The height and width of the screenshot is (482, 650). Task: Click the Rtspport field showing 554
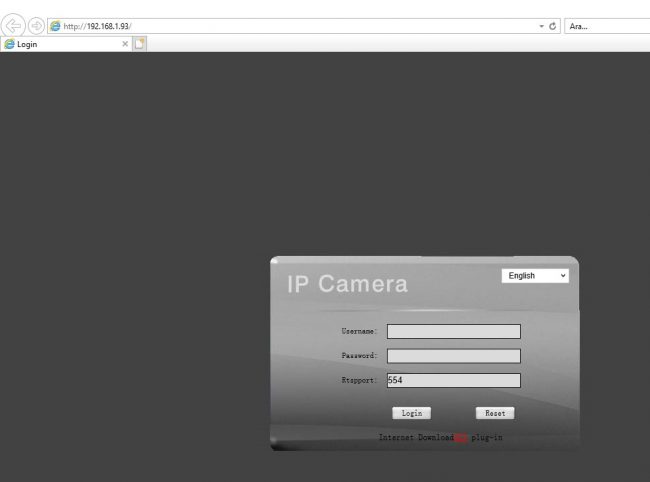point(453,380)
